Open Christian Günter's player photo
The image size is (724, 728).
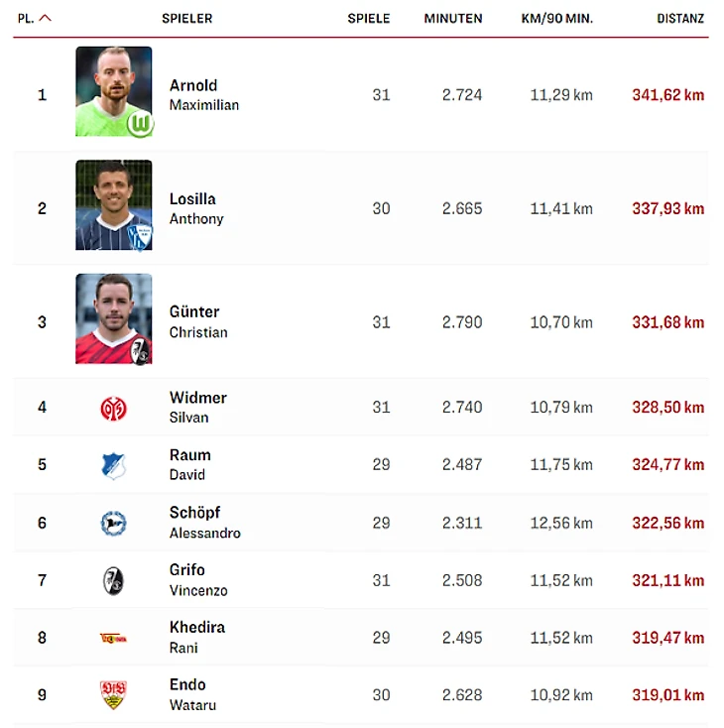pos(114,319)
